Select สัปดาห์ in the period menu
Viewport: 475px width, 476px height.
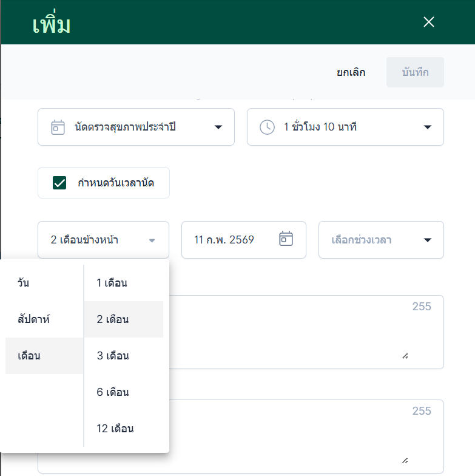coord(33,319)
